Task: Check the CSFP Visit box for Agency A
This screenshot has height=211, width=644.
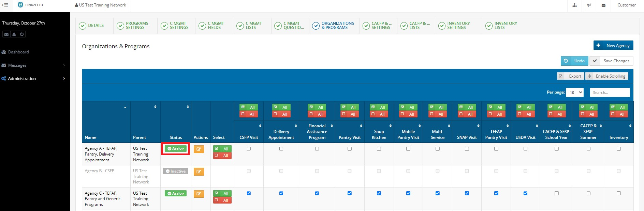Action: 249,149
